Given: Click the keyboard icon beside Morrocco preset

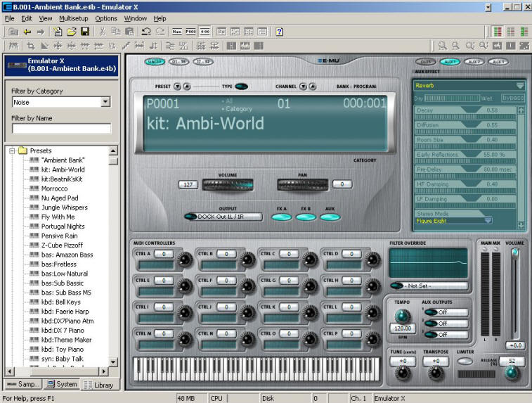Looking at the screenshot, I should (x=34, y=188).
